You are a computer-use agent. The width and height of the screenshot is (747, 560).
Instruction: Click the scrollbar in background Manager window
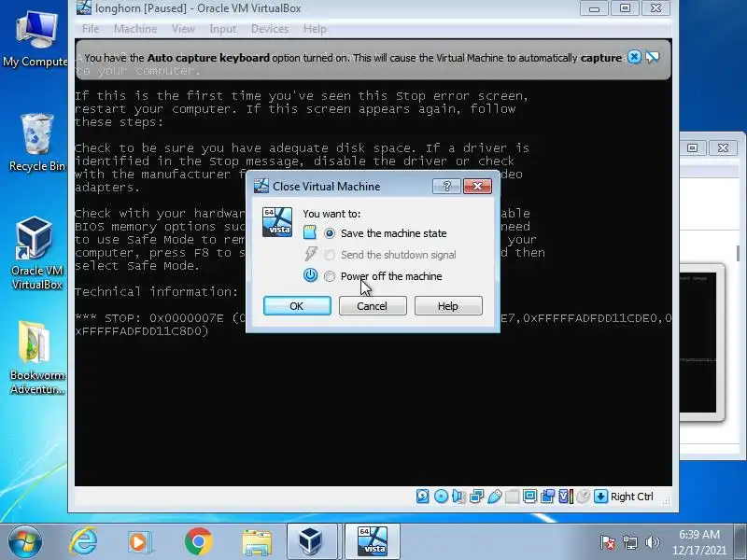click(738, 253)
